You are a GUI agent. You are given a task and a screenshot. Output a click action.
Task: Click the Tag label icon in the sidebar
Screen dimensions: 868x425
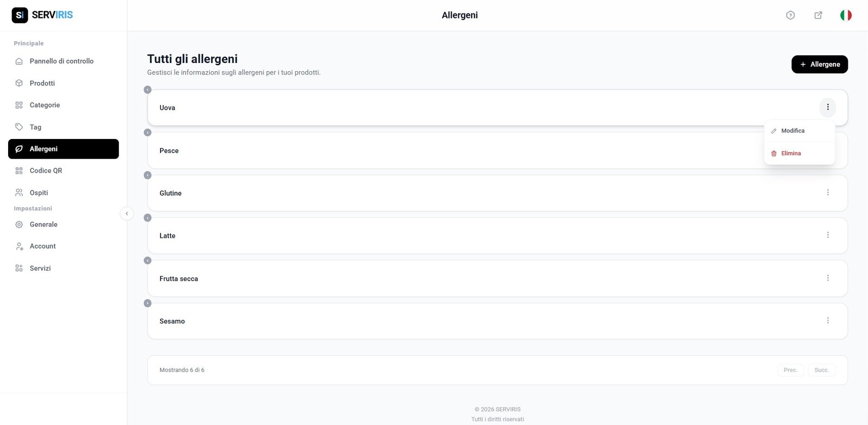click(x=19, y=126)
